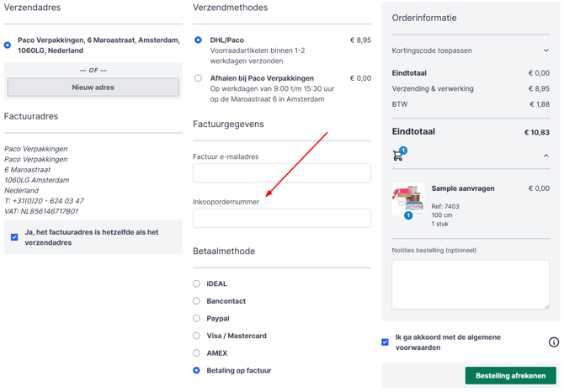The image size is (564, 392).
Task: Choose Bancontact as payment method
Action: [197, 301]
